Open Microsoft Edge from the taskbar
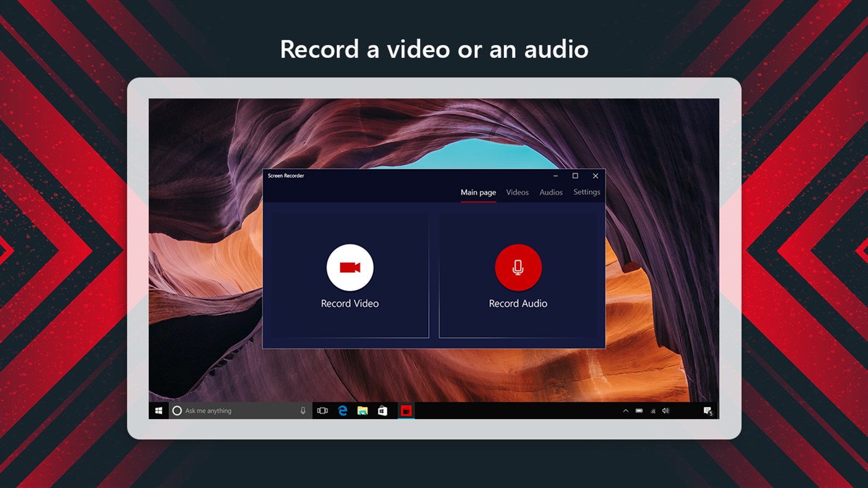This screenshot has height=488, width=868. tap(342, 410)
